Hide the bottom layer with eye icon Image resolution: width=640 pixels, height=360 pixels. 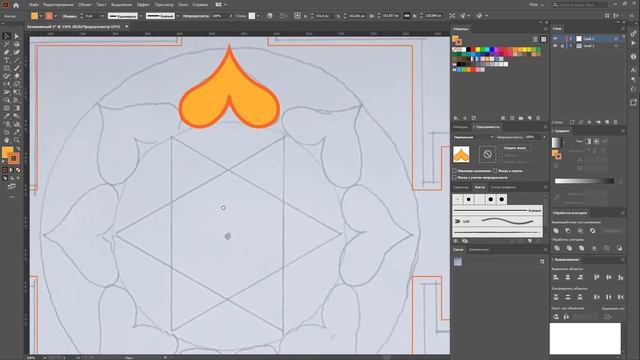pyautogui.click(x=555, y=46)
